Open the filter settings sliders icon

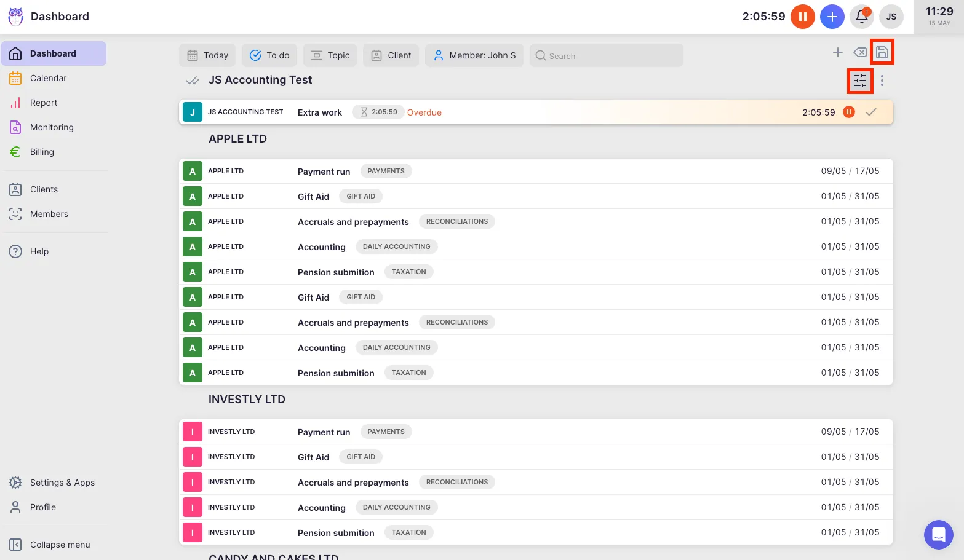(x=860, y=81)
